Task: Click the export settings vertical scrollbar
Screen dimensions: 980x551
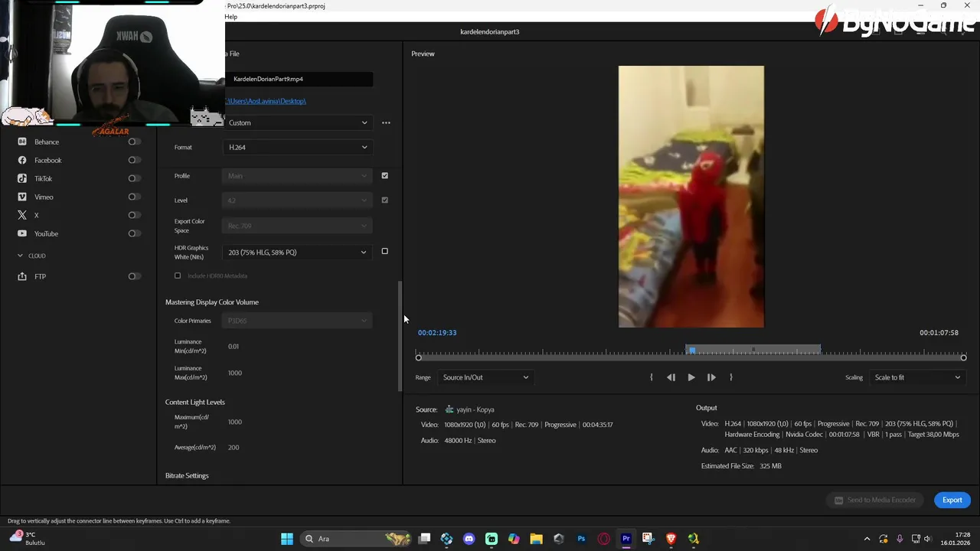Action: click(400, 337)
